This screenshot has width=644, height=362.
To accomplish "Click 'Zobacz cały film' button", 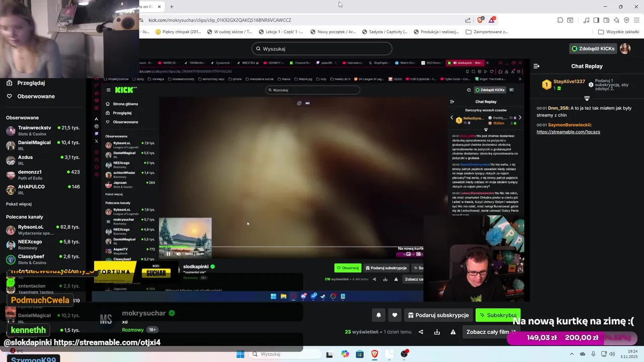I will [491, 332].
